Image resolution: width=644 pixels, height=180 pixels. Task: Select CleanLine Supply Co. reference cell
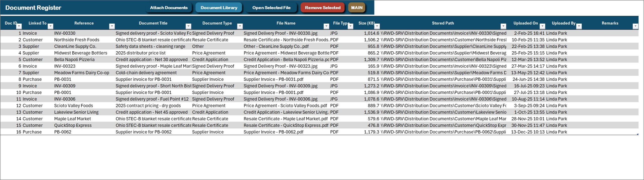point(84,46)
